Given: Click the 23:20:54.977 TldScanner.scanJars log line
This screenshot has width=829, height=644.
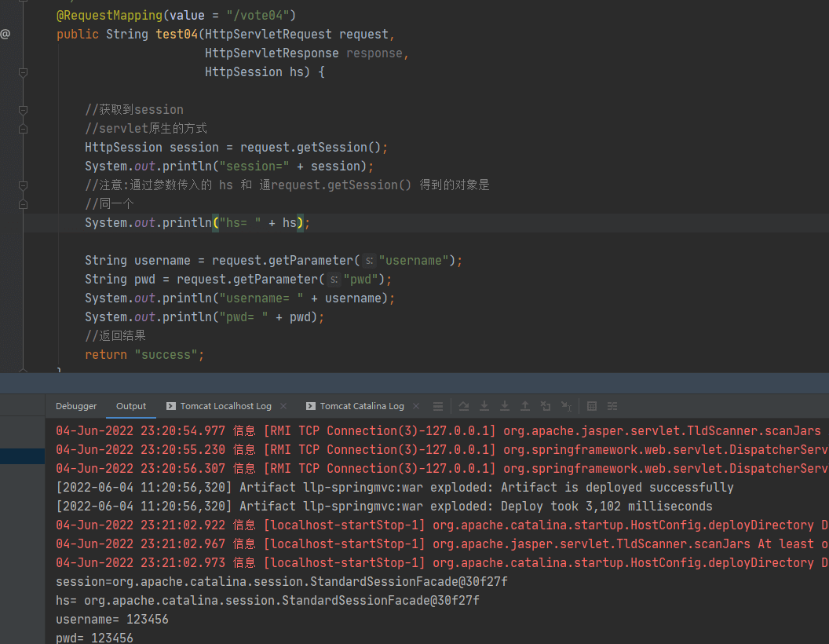Looking at the screenshot, I should click(x=438, y=431).
